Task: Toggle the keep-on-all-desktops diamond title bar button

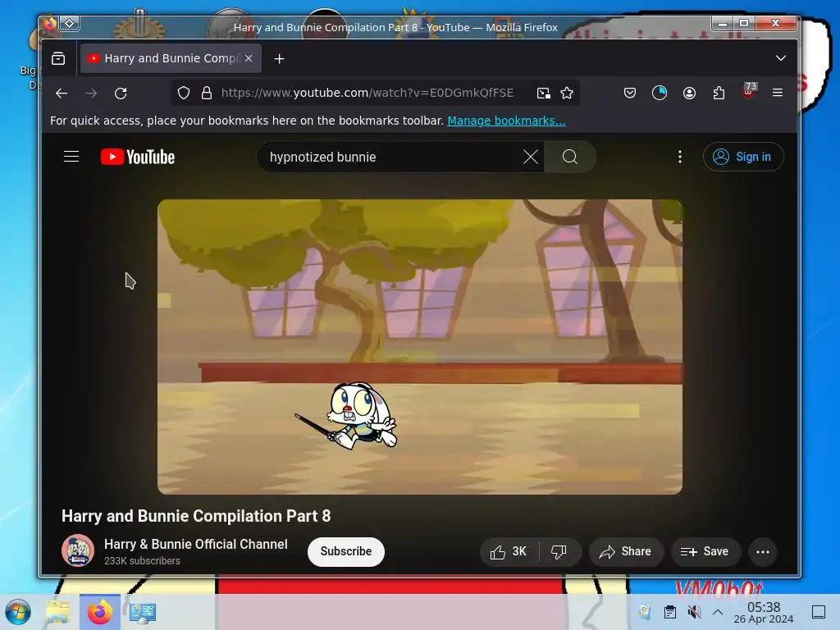Action: pyautogui.click(x=70, y=23)
